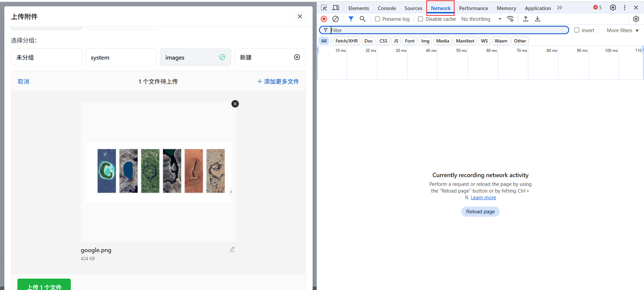Click the inspect element picker icon

coord(324,8)
